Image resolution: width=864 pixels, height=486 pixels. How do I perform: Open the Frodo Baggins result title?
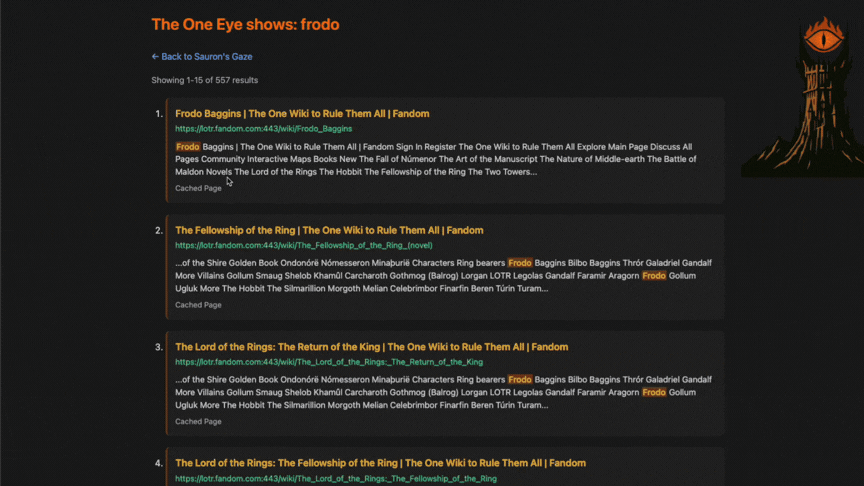(x=302, y=114)
